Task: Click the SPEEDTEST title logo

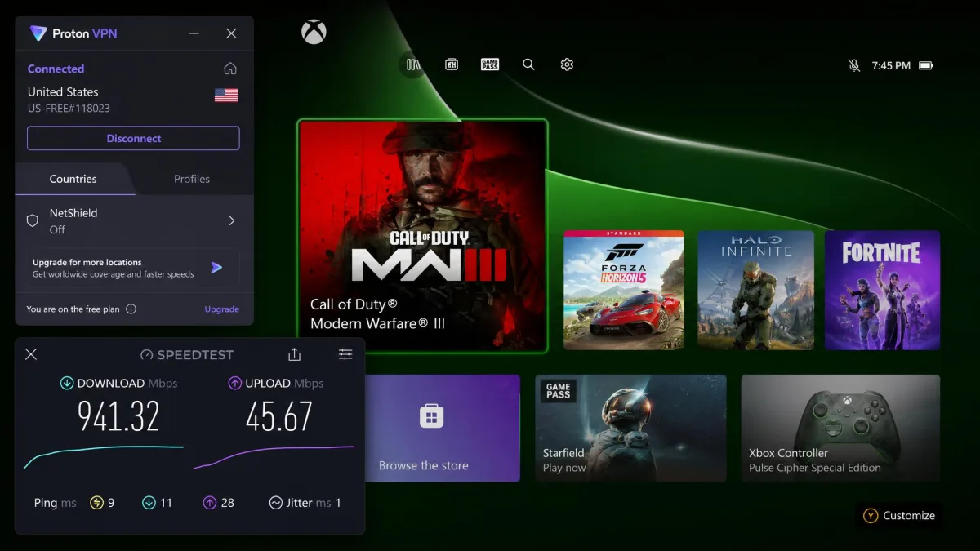Action: [187, 355]
